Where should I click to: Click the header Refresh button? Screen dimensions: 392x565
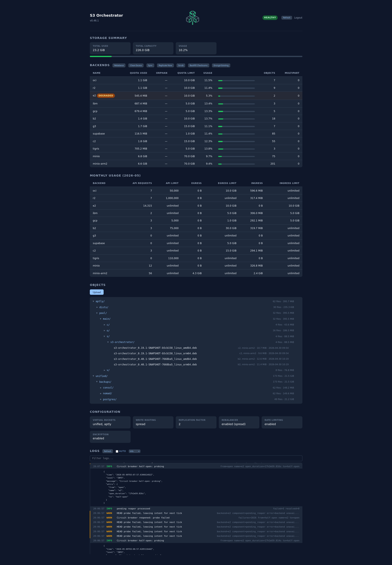pyautogui.click(x=286, y=18)
